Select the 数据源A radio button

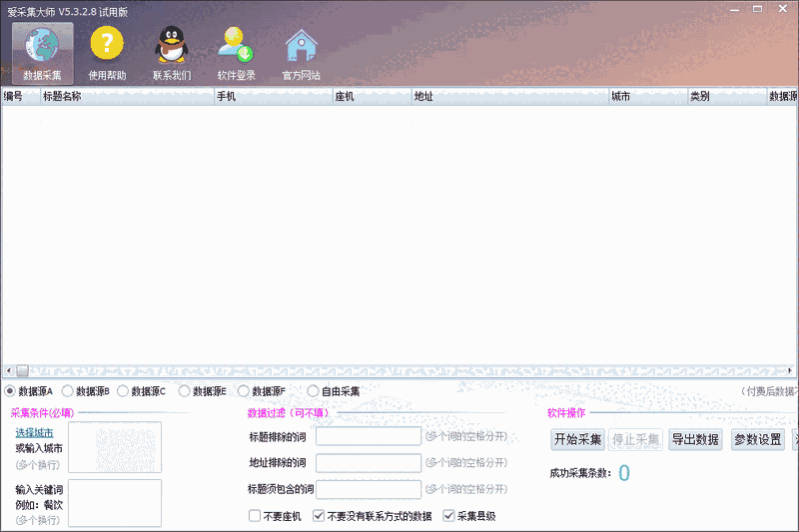pos(10,391)
